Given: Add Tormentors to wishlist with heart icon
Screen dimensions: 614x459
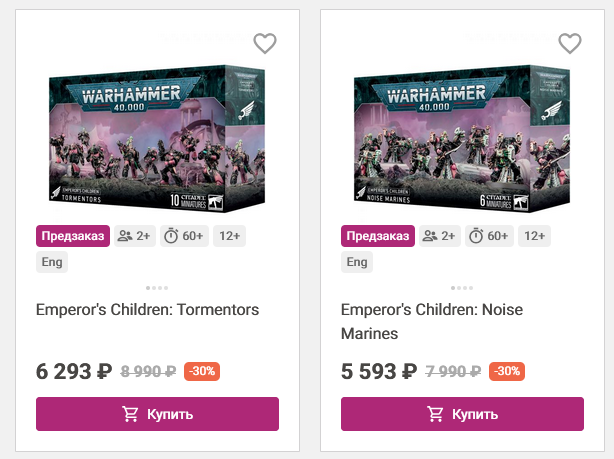Looking at the screenshot, I should point(264,43).
